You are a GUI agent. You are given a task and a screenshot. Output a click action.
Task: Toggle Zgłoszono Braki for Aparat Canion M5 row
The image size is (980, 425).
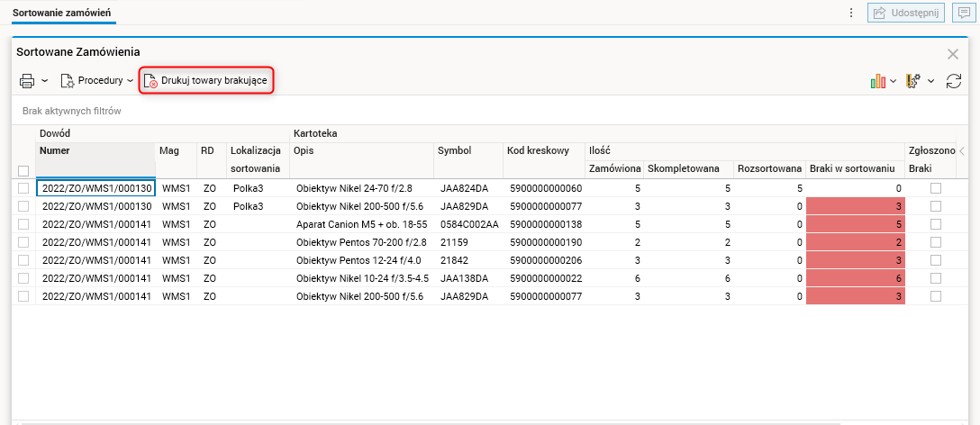click(x=936, y=223)
